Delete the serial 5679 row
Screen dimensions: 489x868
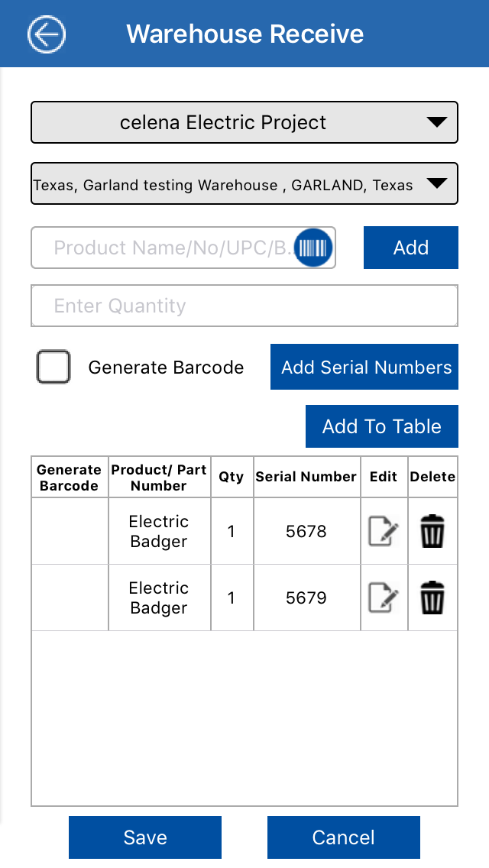(432, 598)
